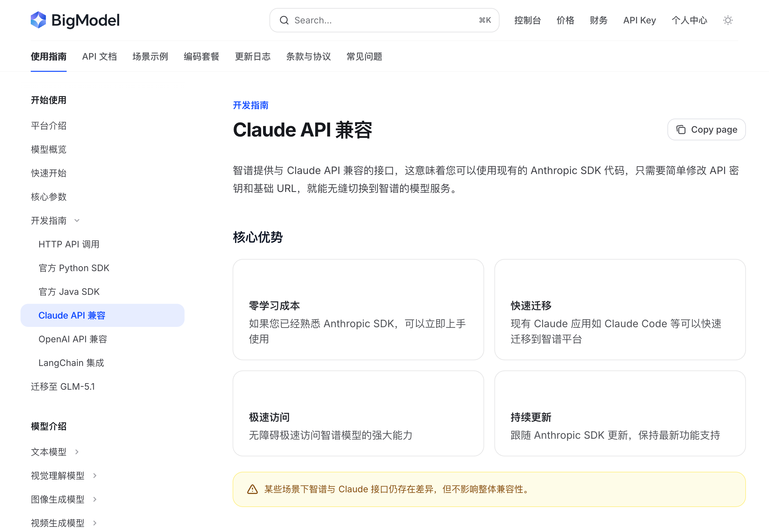
Task: Click the 核心优势 heading
Action: (x=258, y=237)
